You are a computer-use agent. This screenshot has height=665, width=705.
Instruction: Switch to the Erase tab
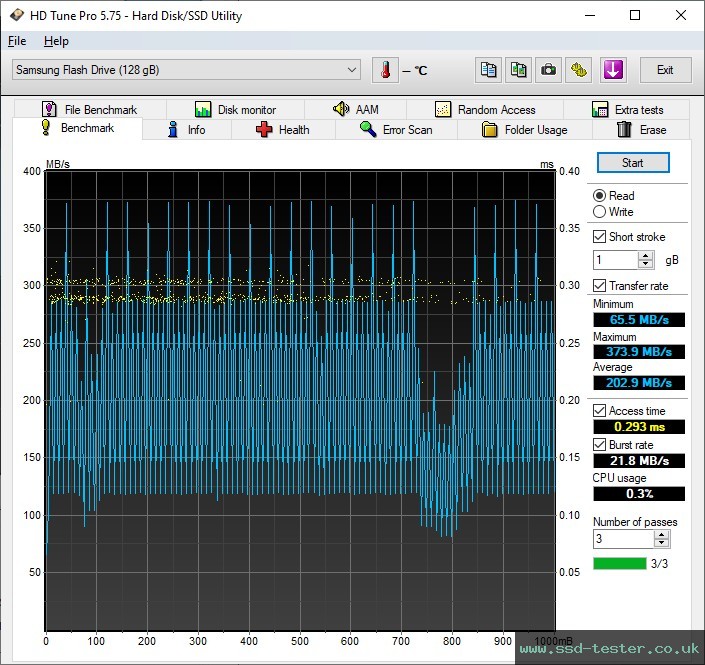tap(641, 129)
